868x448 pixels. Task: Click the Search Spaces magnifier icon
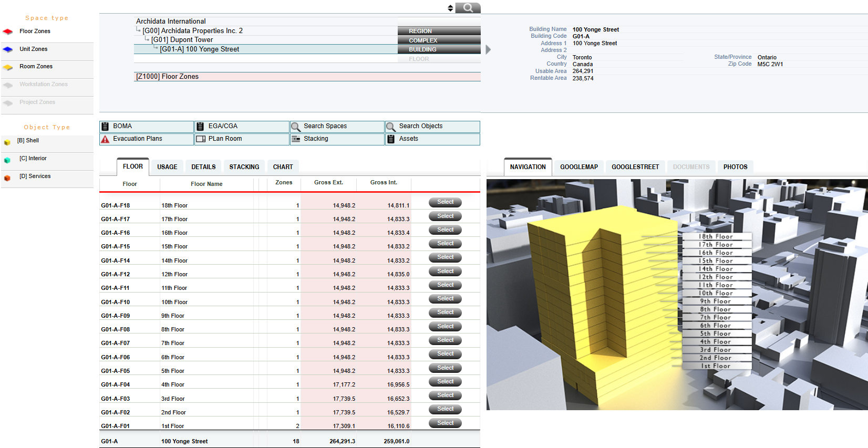click(296, 127)
